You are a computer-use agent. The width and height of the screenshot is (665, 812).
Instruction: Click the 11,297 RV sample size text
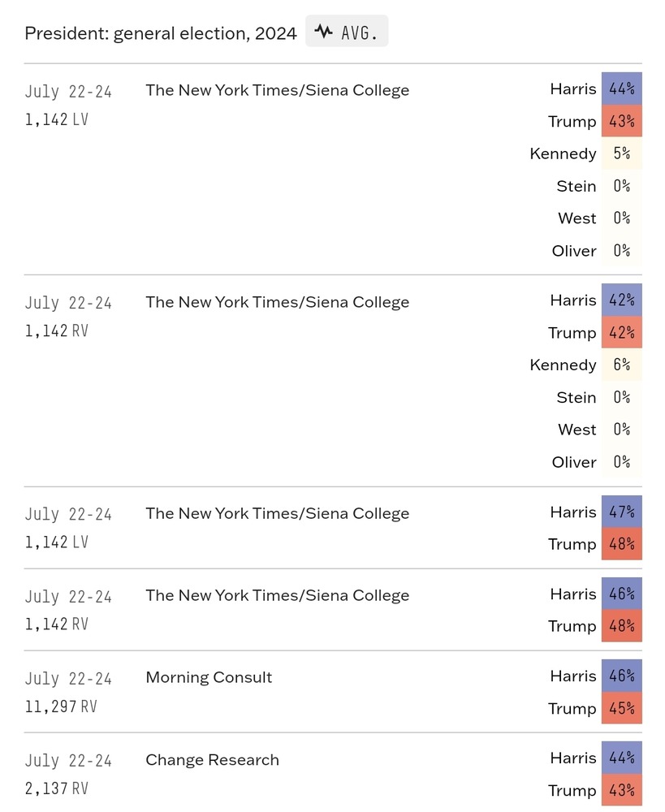pyautogui.click(x=61, y=706)
